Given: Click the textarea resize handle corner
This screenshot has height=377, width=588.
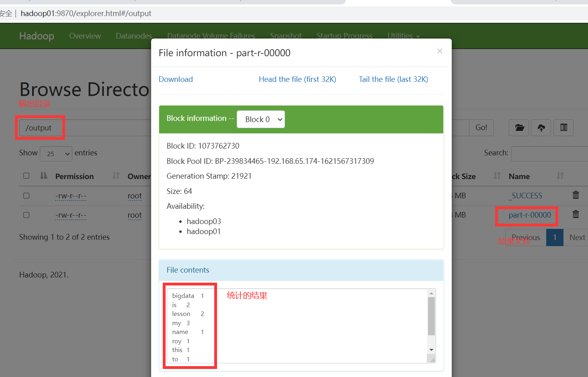Looking at the screenshot, I should point(432,360).
